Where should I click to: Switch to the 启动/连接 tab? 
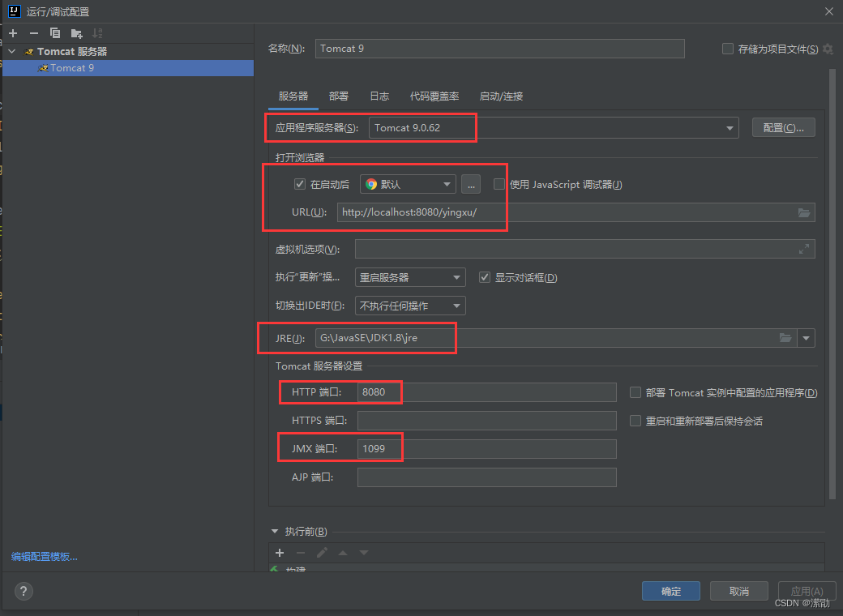pyautogui.click(x=501, y=96)
